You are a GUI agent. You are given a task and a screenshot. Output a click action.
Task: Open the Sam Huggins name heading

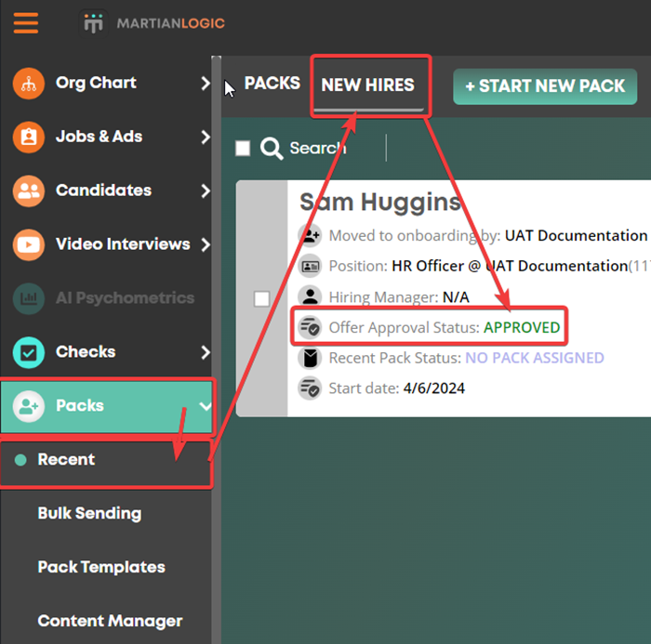click(x=379, y=202)
